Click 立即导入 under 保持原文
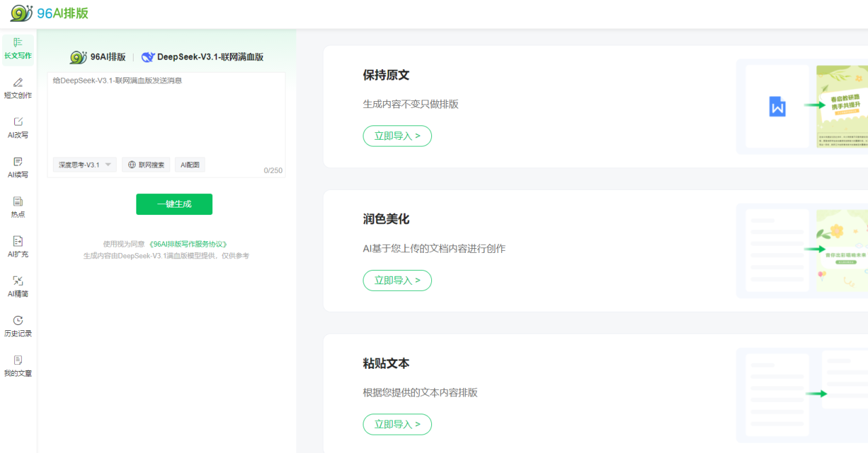Viewport: 868px width, 453px height. (397, 136)
